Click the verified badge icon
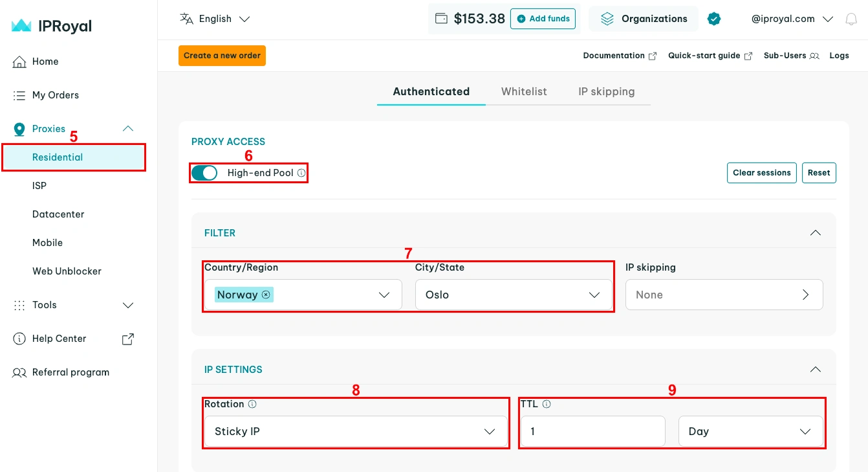 point(714,19)
